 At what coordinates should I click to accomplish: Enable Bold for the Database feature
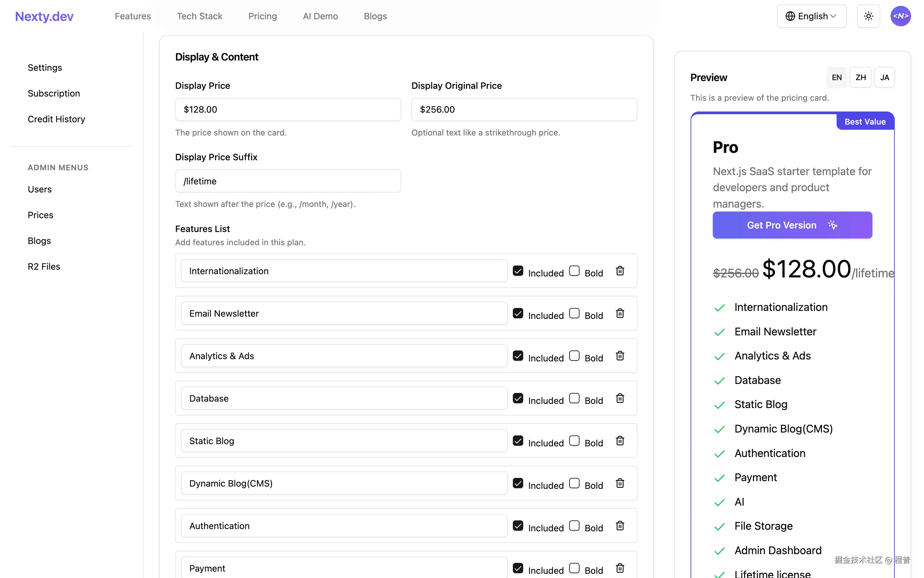pos(574,398)
